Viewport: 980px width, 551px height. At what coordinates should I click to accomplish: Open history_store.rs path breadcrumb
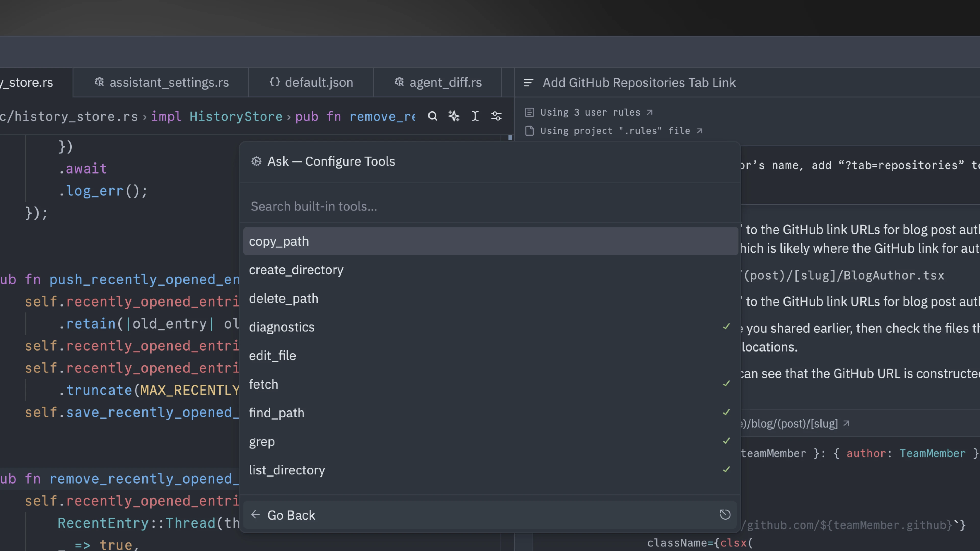tap(68, 116)
